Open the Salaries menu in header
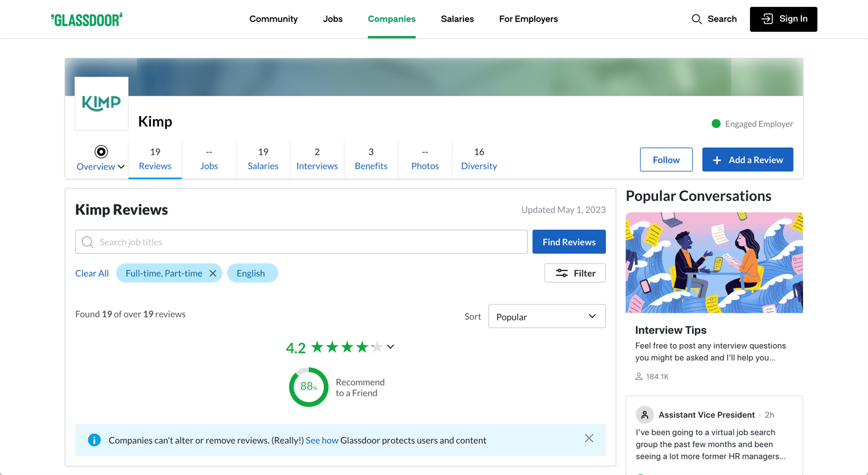The width and height of the screenshot is (868, 475). pyautogui.click(x=457, y=19)
